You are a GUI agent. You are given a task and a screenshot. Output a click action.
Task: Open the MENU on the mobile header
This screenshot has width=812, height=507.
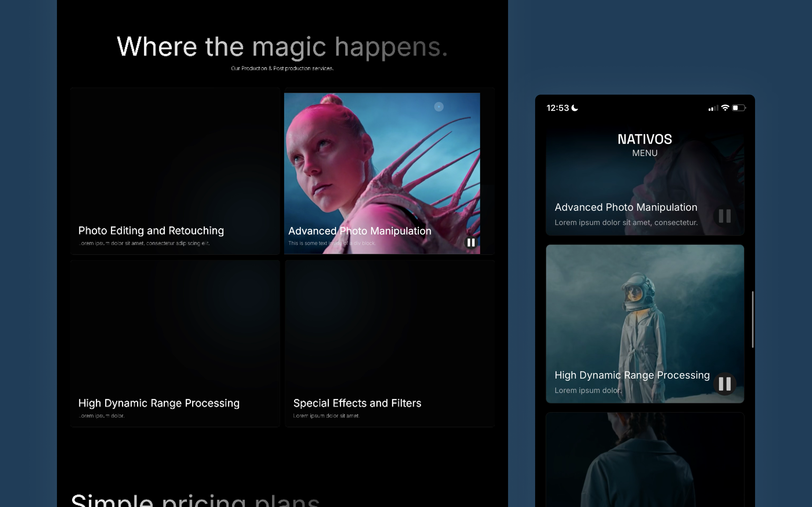(x=645, y=153)
